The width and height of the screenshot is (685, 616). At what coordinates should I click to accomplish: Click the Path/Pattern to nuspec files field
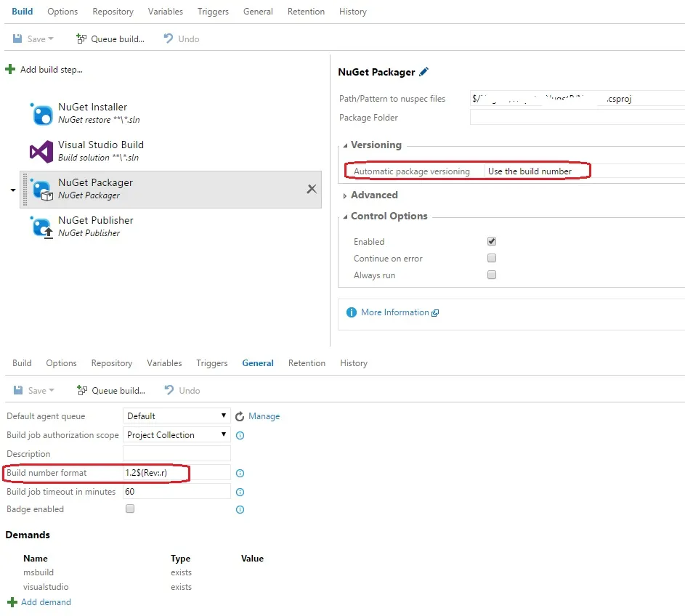point(577,98)
